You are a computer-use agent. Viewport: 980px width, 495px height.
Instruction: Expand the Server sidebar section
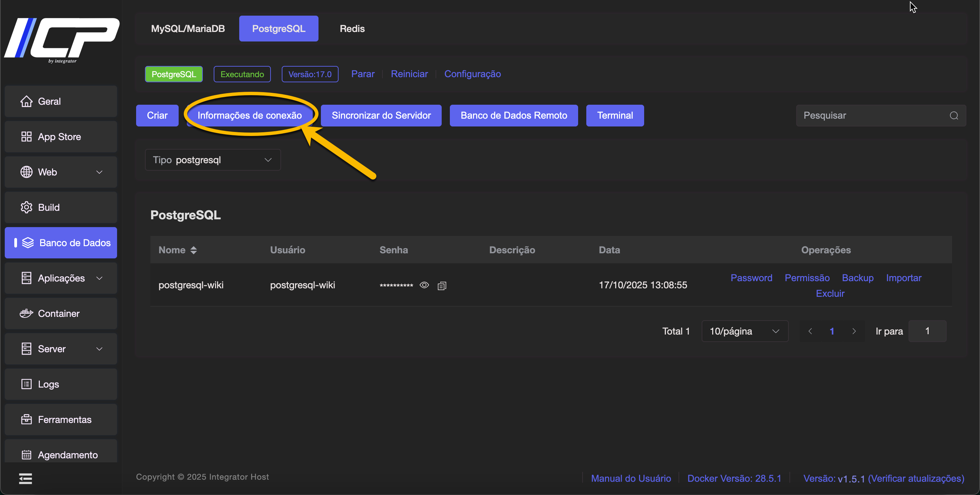pyautogui.click(x=99, y=349)
